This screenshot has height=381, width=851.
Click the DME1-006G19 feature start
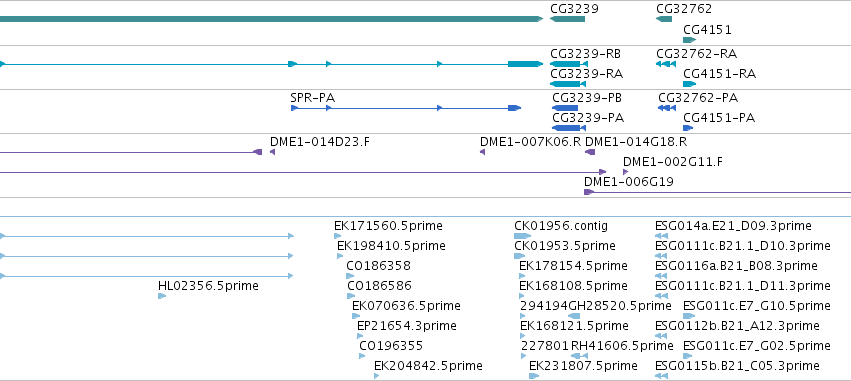point(589,192)
